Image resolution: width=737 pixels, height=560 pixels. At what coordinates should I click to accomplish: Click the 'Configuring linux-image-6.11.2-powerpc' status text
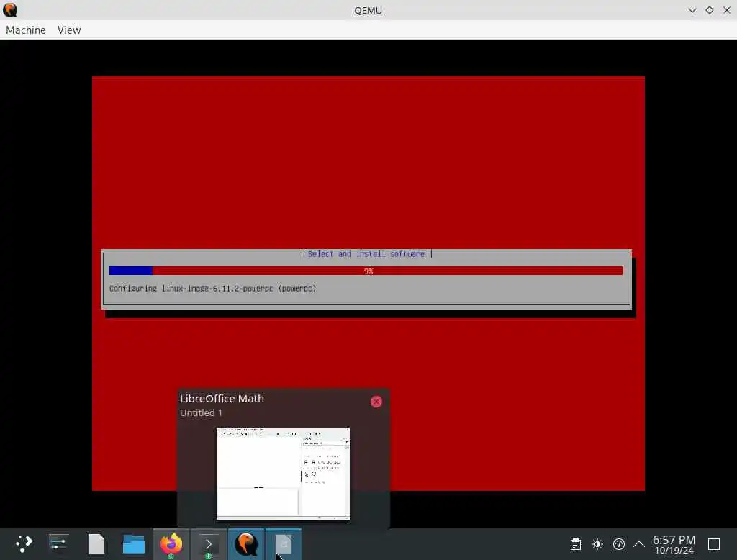212,288
